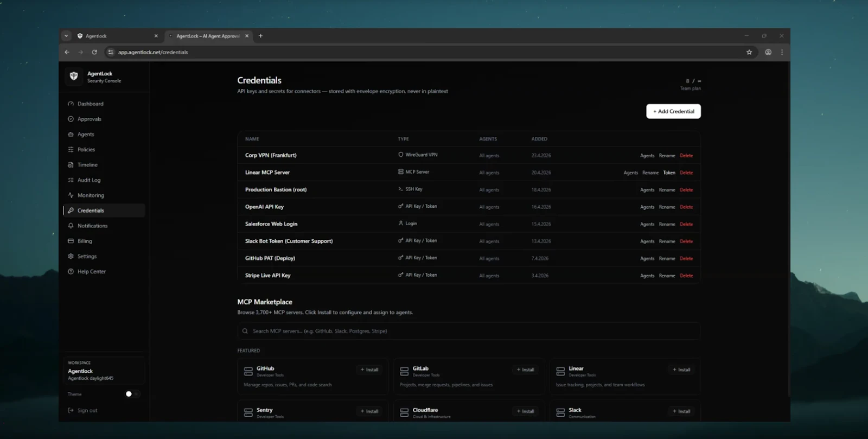
Task: Click the Settings gear icon
Action: pos(71,256)
